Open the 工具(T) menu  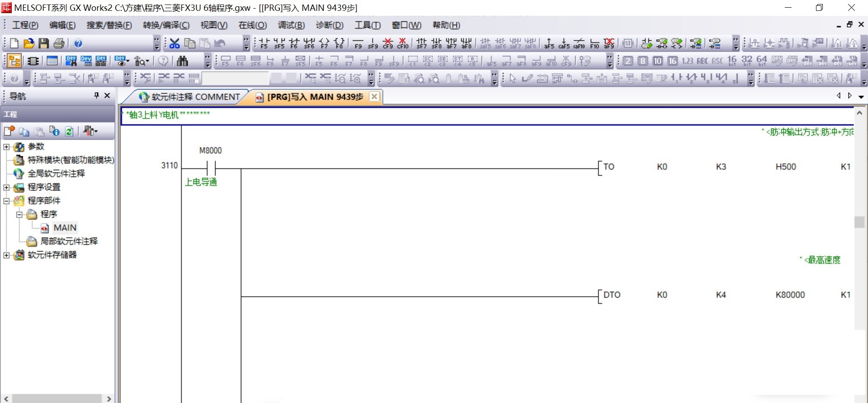coord(368,25)
